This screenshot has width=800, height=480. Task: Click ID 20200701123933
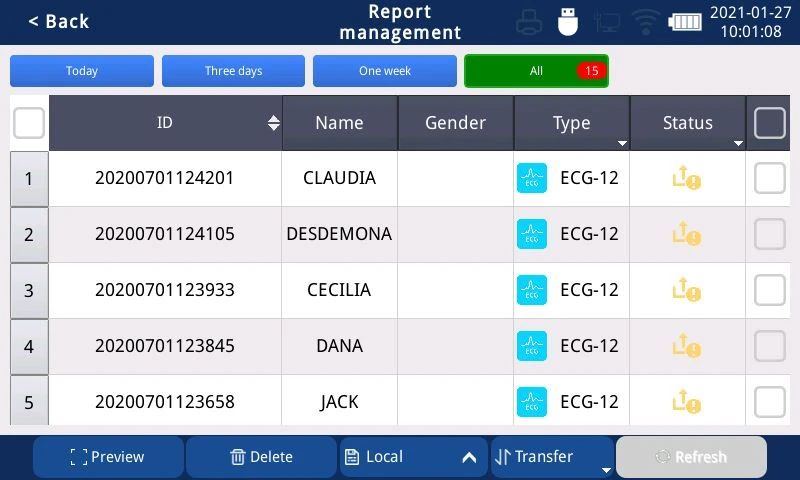click(x=164, y=290)
